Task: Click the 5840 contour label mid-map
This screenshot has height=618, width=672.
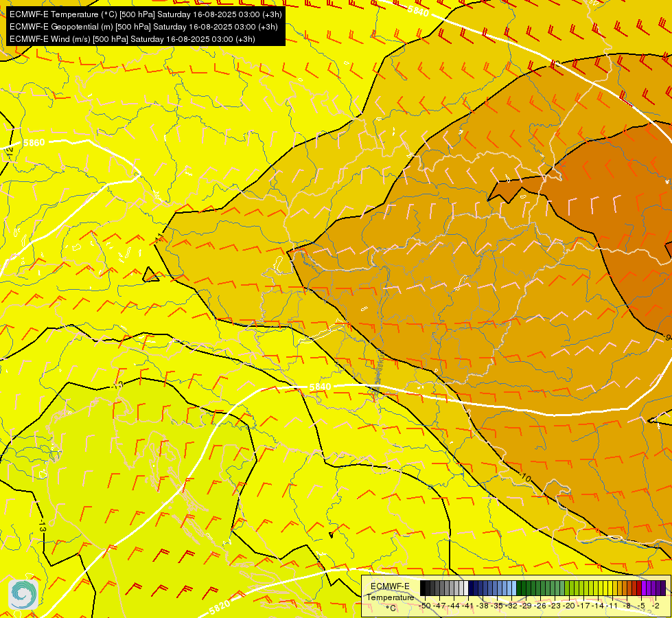Action: (x=320, y=387)
